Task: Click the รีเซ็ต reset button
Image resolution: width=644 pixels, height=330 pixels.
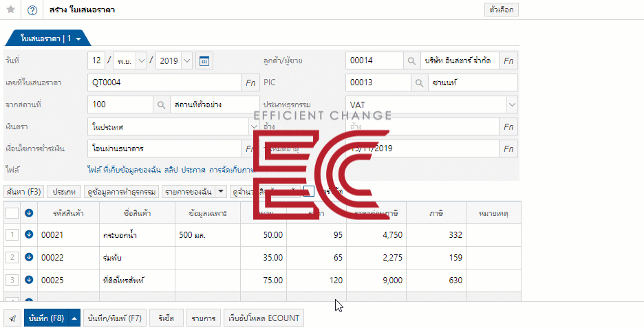Action: click(x=166, y=318)
